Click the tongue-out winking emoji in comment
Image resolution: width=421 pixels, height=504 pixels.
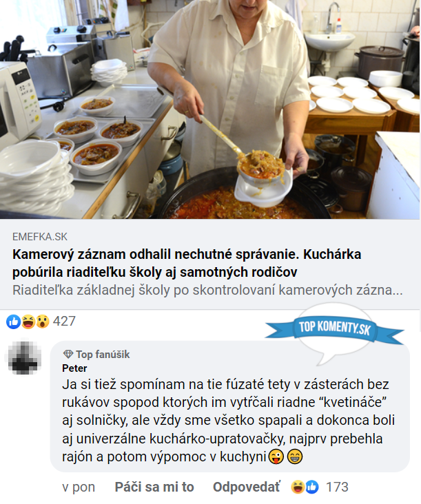276,456
